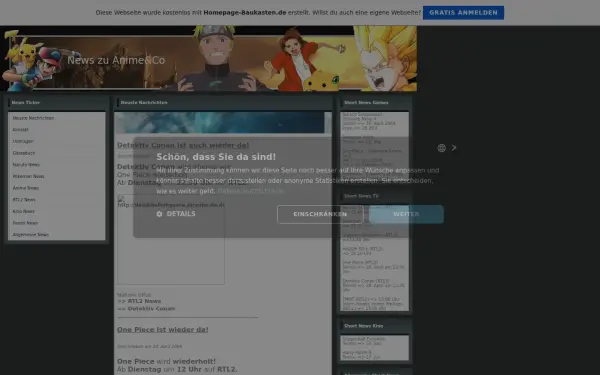Open the Datenschutzerklärung link in the consent text
Image resolution: width=600 pixels, height=375 pixels.
[x=251, y=191]
